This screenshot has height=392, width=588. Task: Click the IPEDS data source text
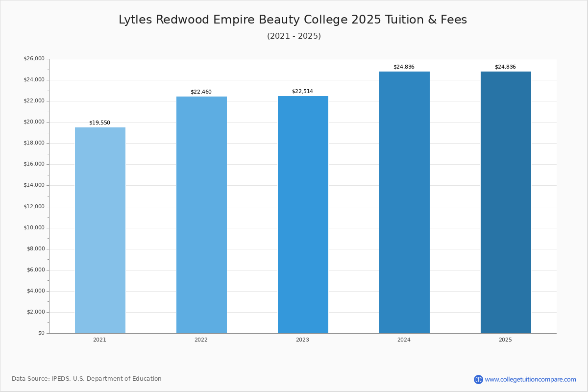[87, 379]
